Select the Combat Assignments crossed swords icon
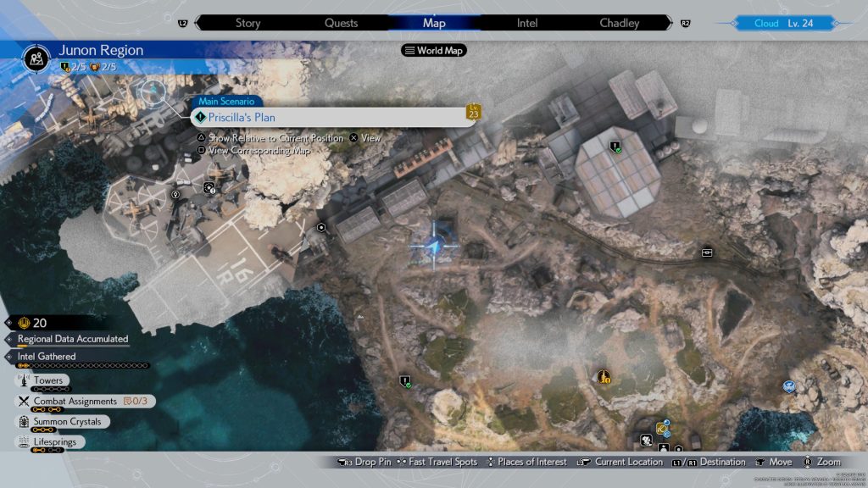The width and height of the screenshot is (868, 488). [x=23, y=402]
